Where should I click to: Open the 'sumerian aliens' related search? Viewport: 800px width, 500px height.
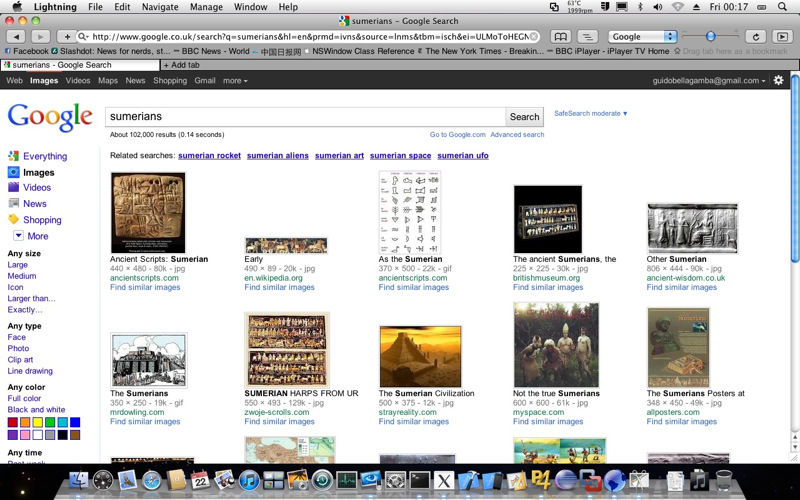[x=278, y=156]
